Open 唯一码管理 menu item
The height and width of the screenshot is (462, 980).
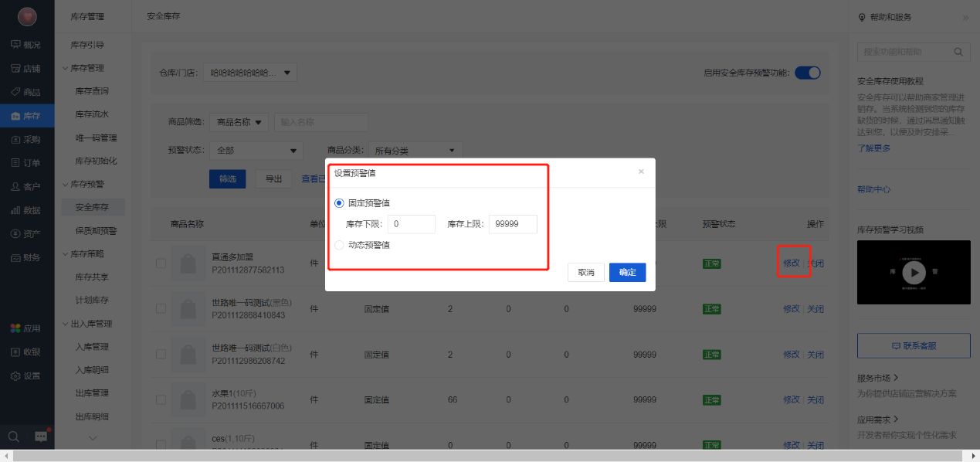(x=96, y=138)
